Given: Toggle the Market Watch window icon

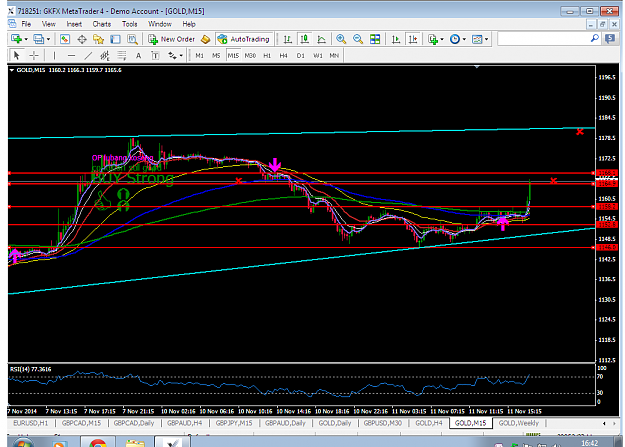Looking at the screenshot, I should (65, 39).
